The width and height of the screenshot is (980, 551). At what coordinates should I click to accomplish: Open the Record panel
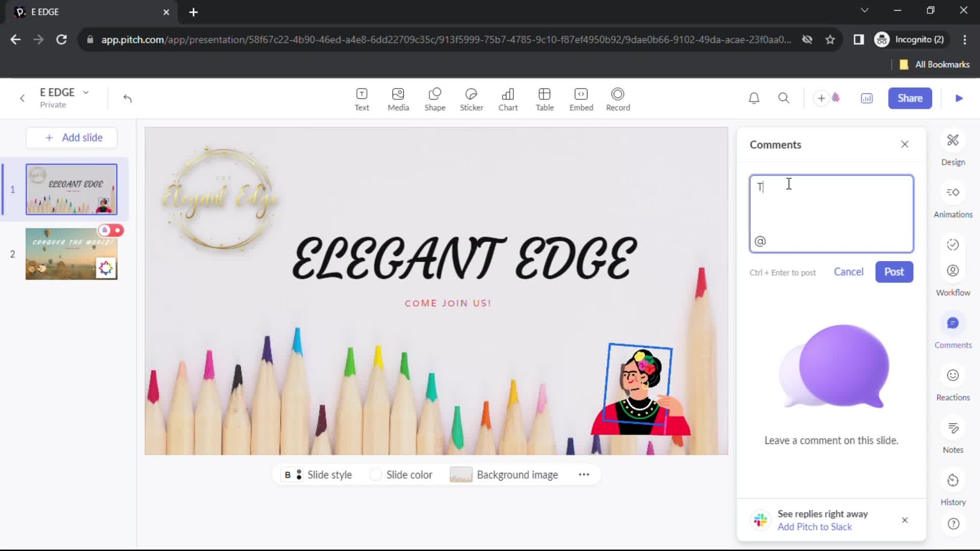click(x=618, y=97)
